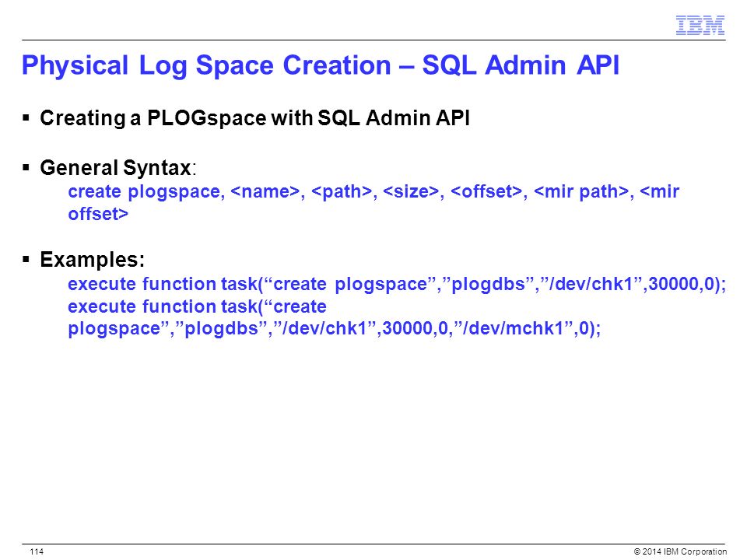Click the wrapped syntax text "offset>"

click(x=98, y=214)
